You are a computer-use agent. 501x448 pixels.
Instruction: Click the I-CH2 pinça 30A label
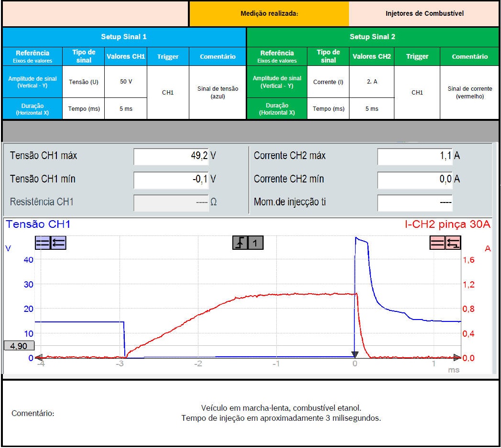(447, 224)
